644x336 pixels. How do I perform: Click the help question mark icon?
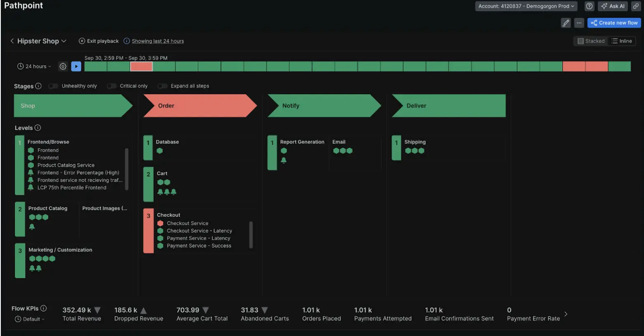[x=589, y=6]
